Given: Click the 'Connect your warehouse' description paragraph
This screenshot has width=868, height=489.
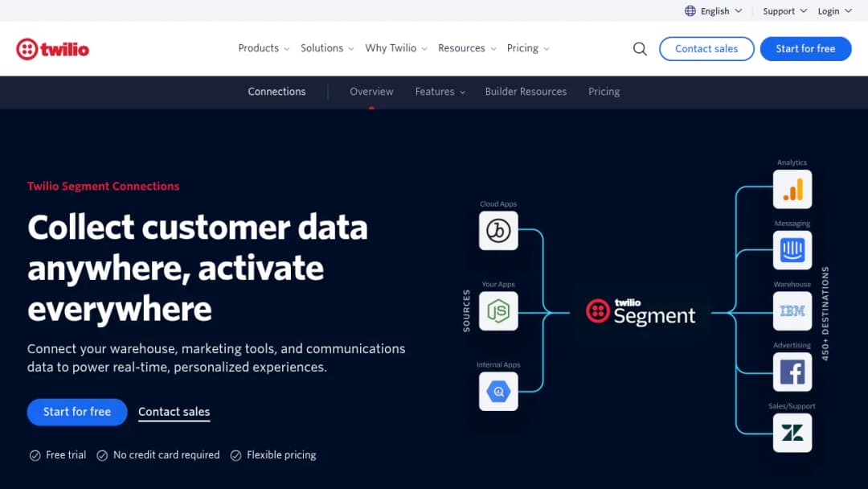Looking at the screenshot, I should [216, 358].
